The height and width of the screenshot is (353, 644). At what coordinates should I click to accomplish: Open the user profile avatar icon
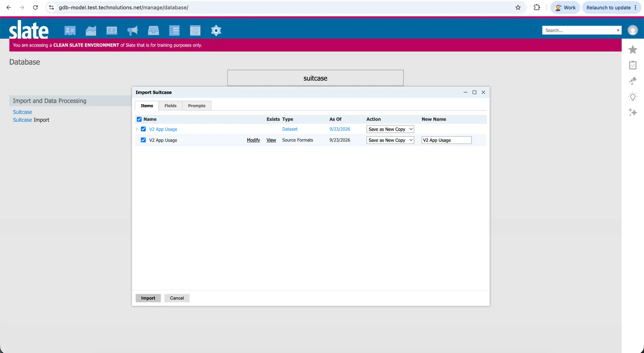click(633, 30)
